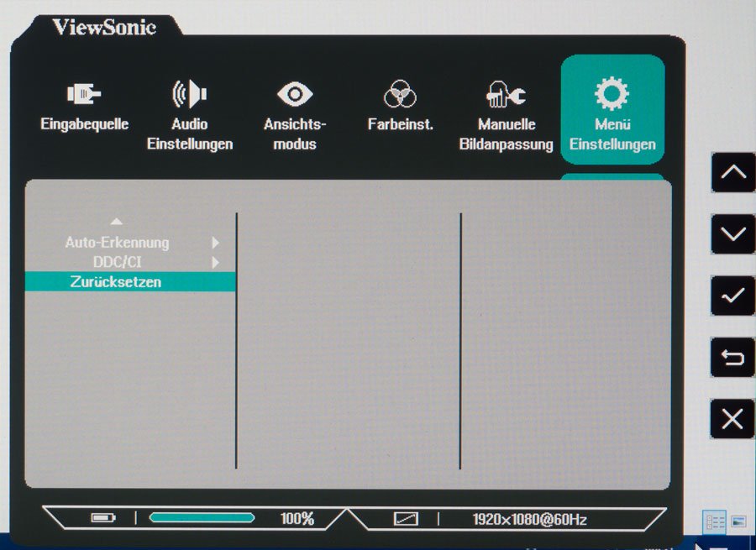
Task: Click the down arrow navigation button
Action: click(732, 234)
